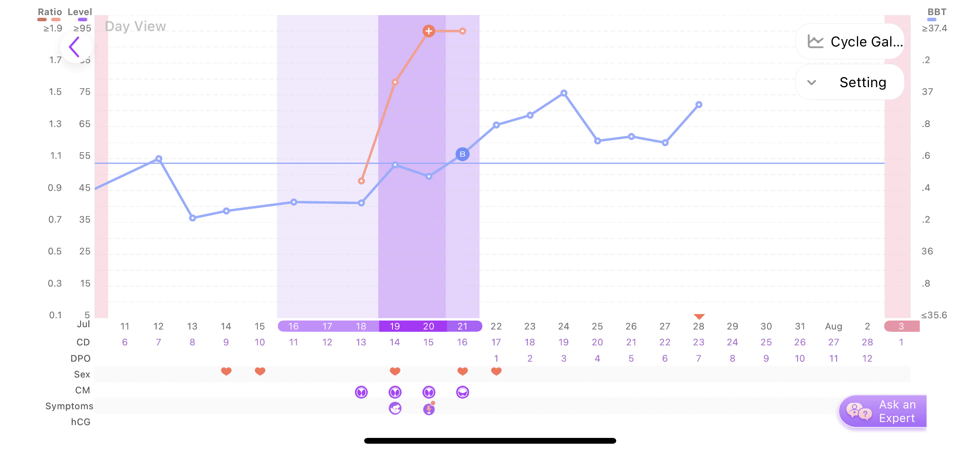
Task: Go back using the purple chevron arrow
Action: 75,47
